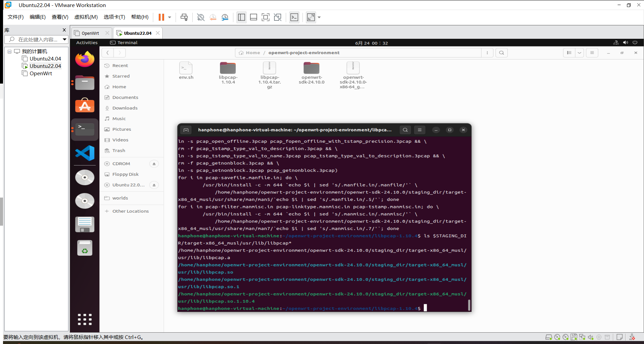Toggle the library sidebar view
Screen dimensions: 644x344
pyautogui.click(x=241, y=17)
